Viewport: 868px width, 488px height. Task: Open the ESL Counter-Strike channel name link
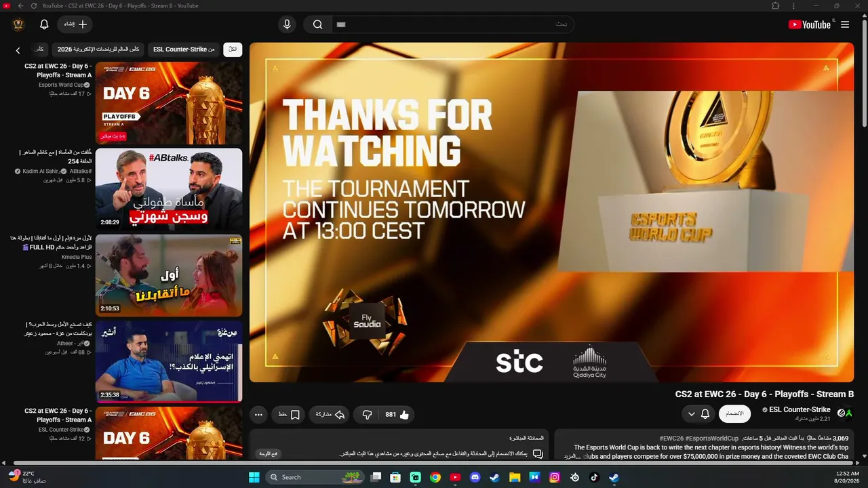coord(800,409)
